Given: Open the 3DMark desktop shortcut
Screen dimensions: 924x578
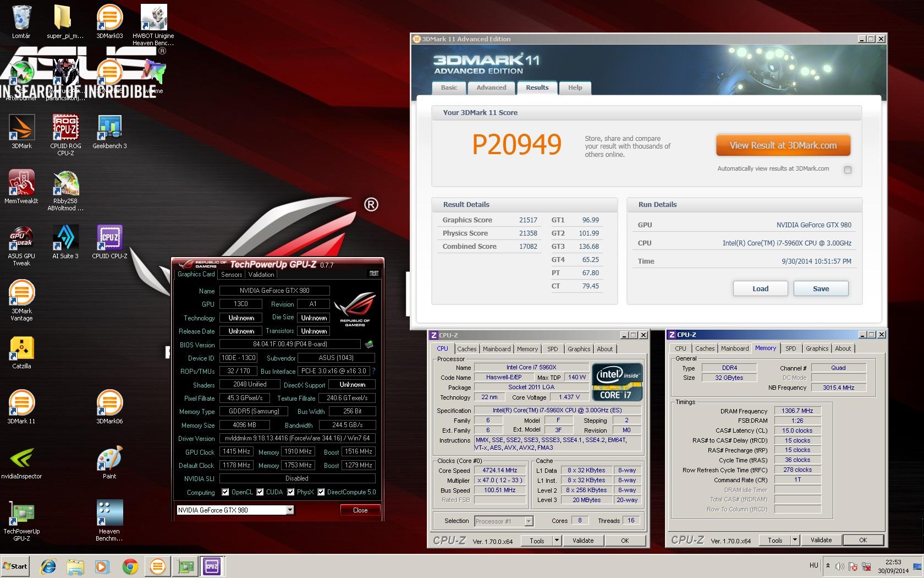Looking at the screenshot, I should click(x=21, y=132).
